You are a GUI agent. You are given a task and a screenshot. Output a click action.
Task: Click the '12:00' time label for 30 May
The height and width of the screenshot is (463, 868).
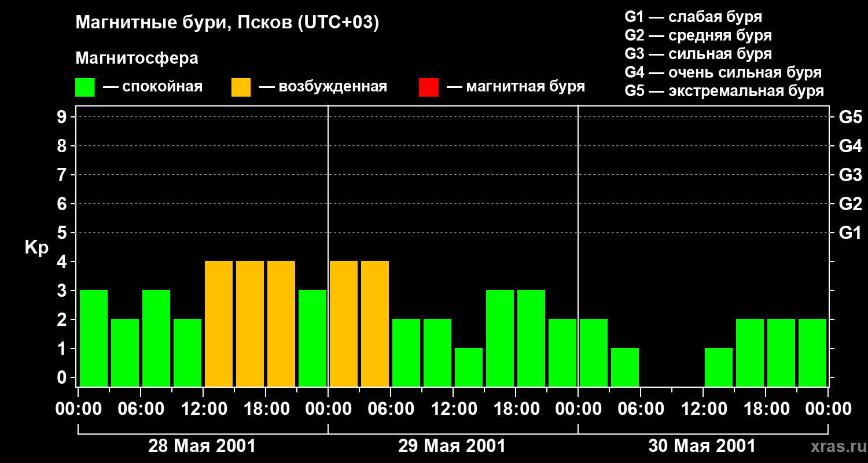click(x=704, y=409)
